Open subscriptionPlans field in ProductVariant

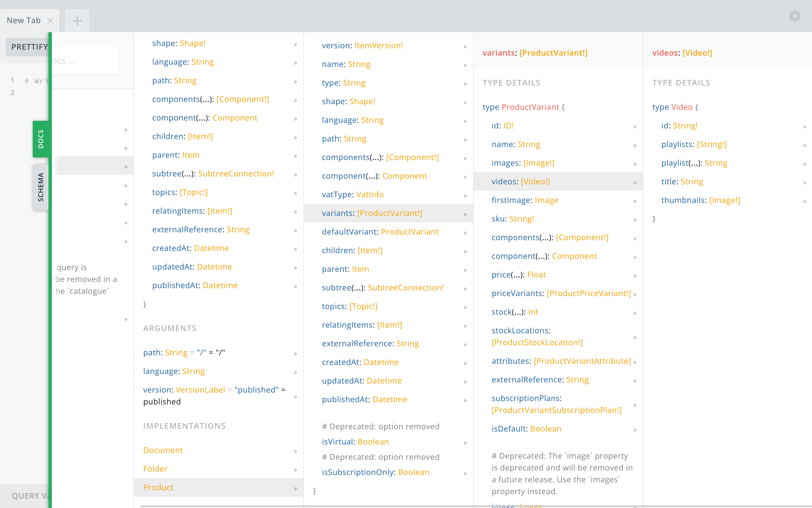[x=558, y=404]
